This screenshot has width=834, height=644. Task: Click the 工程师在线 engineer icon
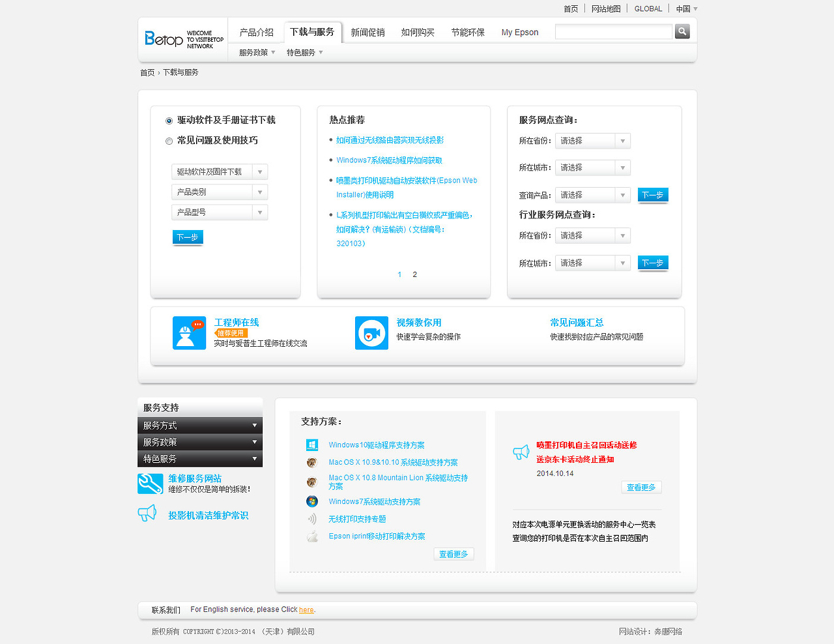click(x=189, y=332)
